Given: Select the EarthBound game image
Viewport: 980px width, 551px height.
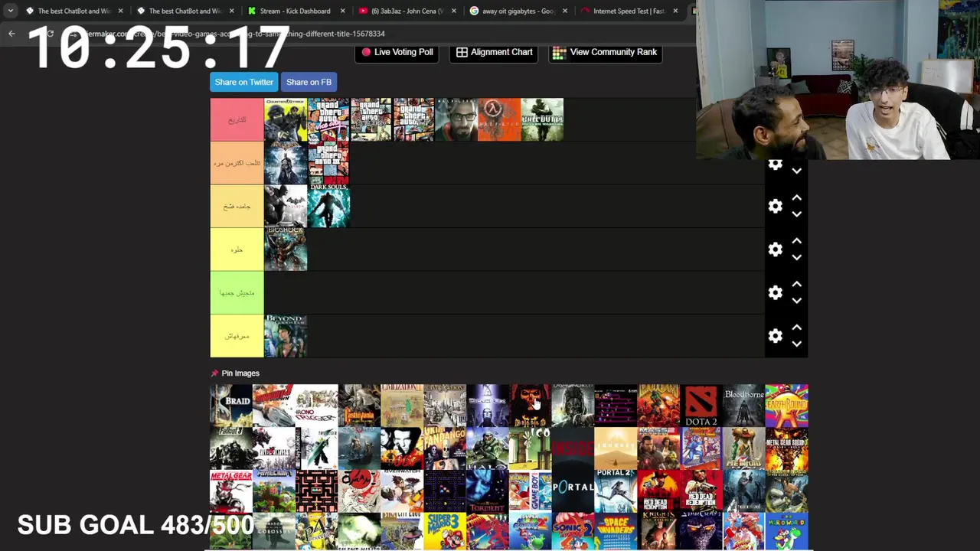Looking at the screenshot, I should [x=786, y=406].
